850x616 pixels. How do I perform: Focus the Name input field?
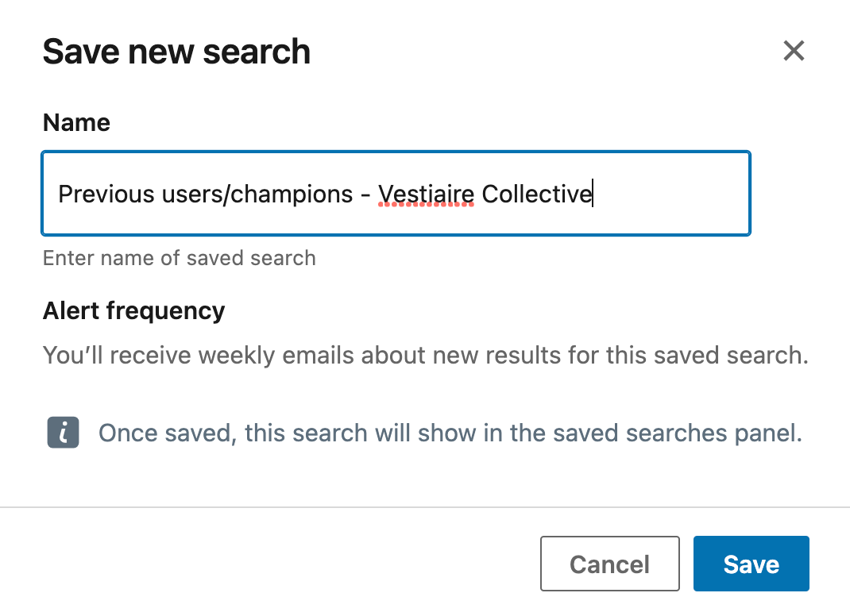(396, 194)
